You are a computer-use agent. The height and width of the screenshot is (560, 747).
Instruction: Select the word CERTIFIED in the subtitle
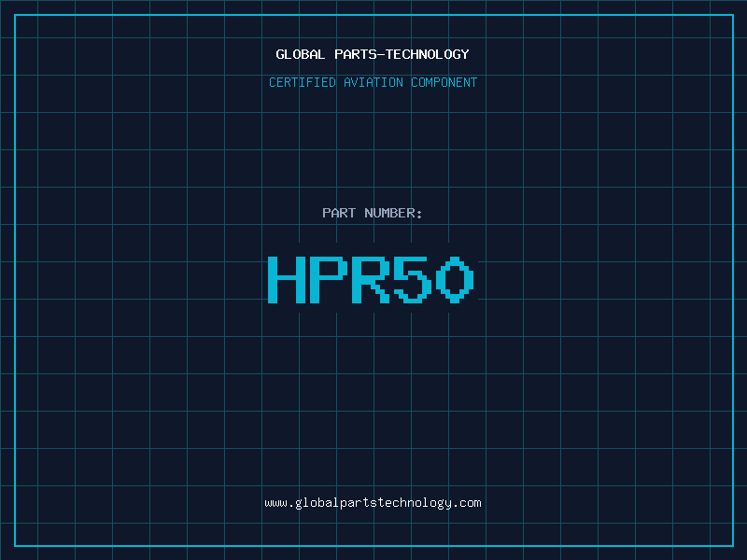pyautogui.click(x=303, y=83)
